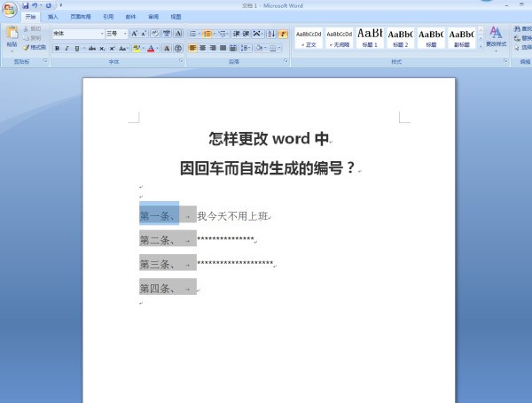The width and height of the screenshot is (532, 403).
Task: Open the line spacing dropdown
Action: point(246,48)
